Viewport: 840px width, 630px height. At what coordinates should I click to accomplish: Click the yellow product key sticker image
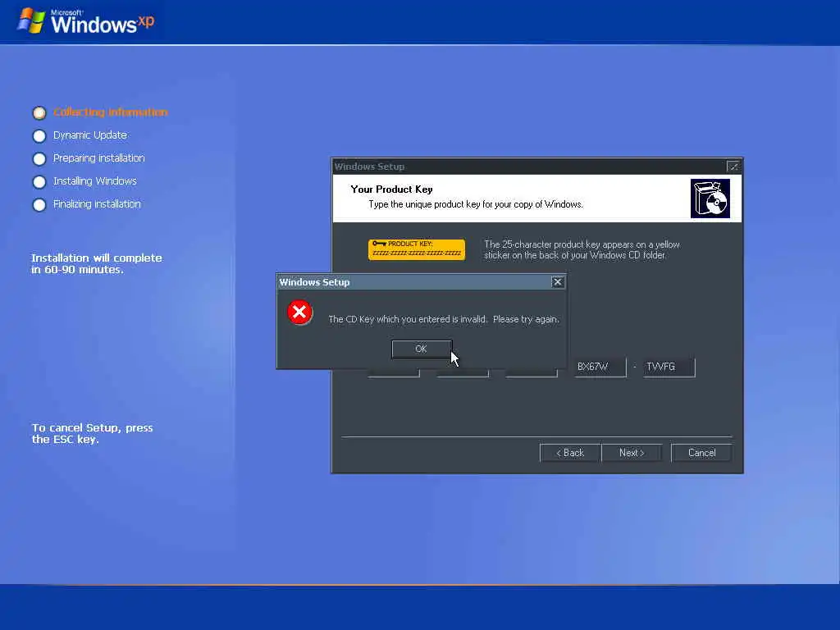point(416,249)
